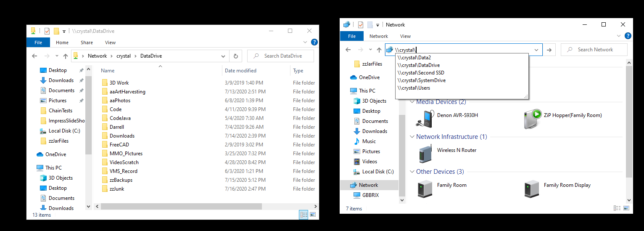
Task: Click the Up arrow in the DataDrive window
Action: [x=65, y=56]
